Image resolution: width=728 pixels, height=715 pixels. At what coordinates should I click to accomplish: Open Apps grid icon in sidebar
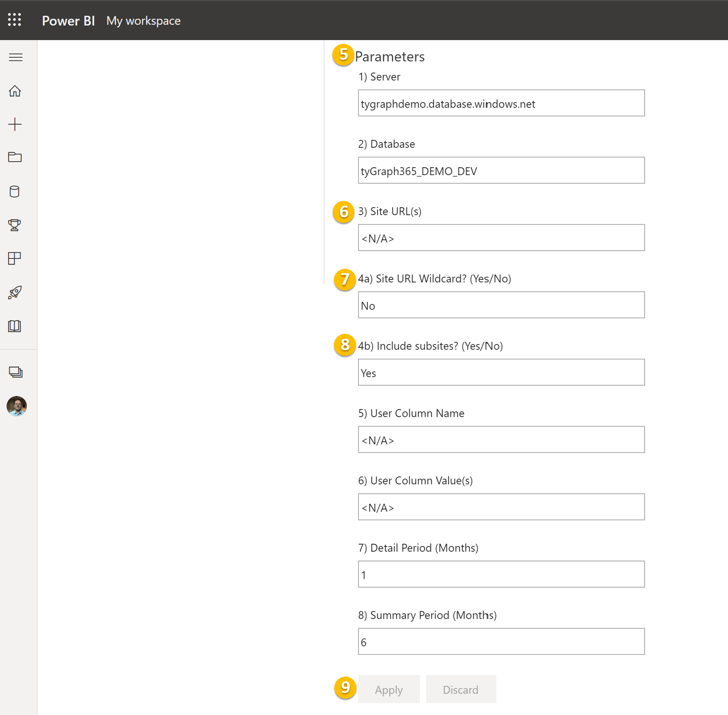coord(15,259)
